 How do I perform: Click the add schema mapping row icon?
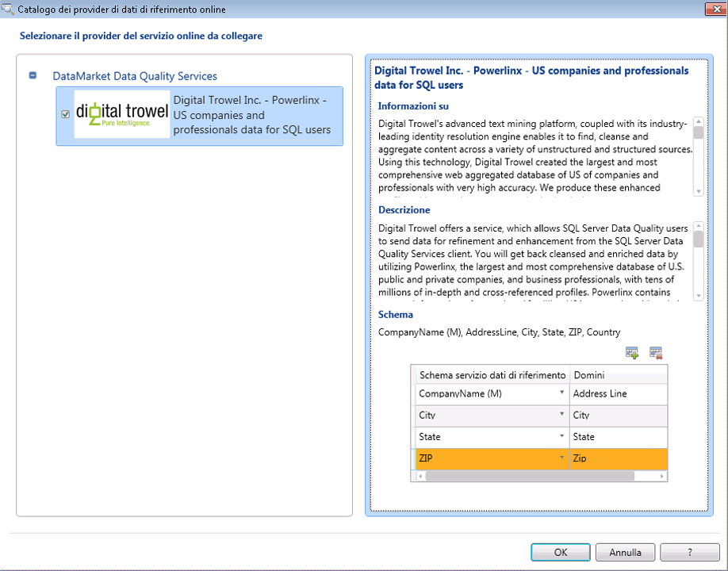(x=632, y=353)
